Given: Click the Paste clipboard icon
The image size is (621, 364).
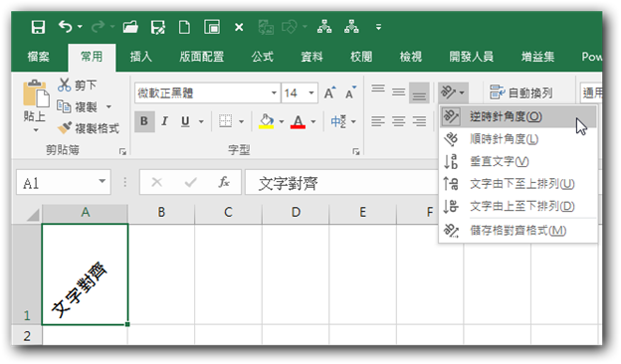Looking at the screenshot, I should pos(36,93).
